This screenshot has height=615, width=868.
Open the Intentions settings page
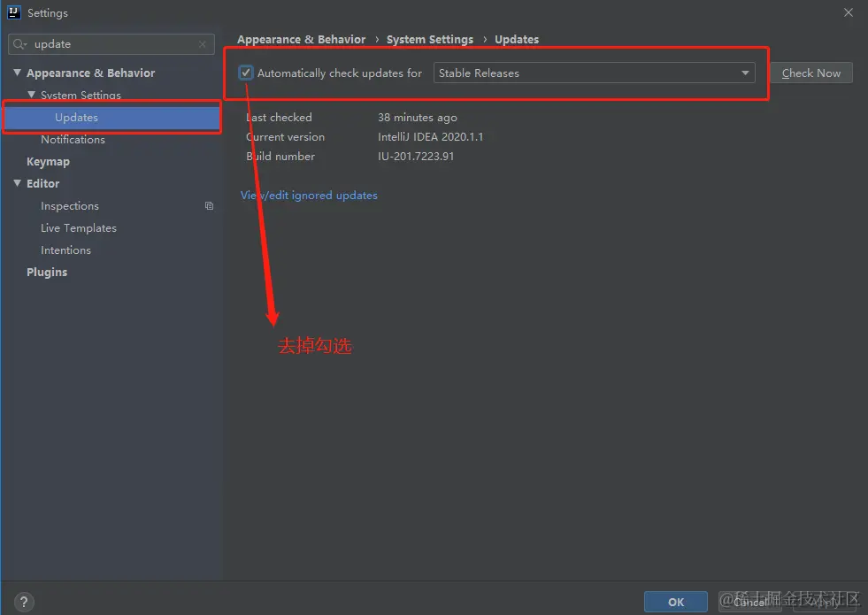click(x=65, y=250)
